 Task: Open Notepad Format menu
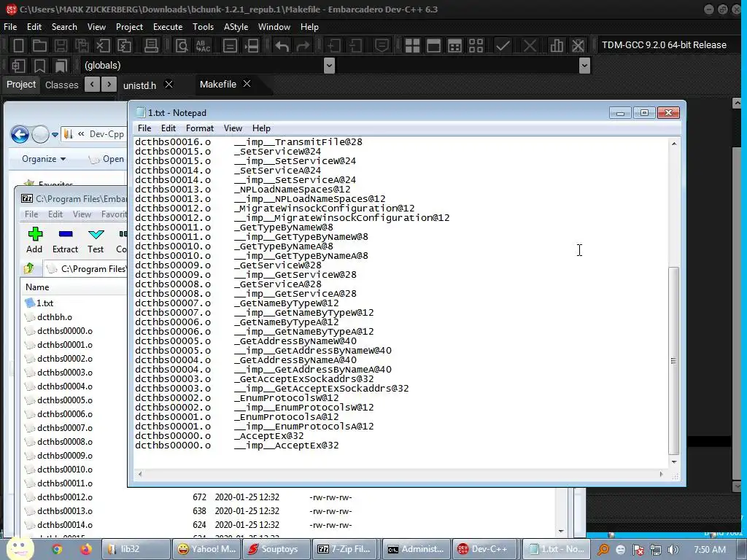200,128
